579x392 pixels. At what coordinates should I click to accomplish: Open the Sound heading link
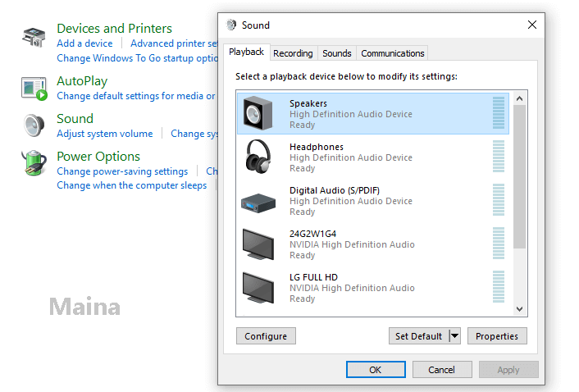tap(75, 118)
